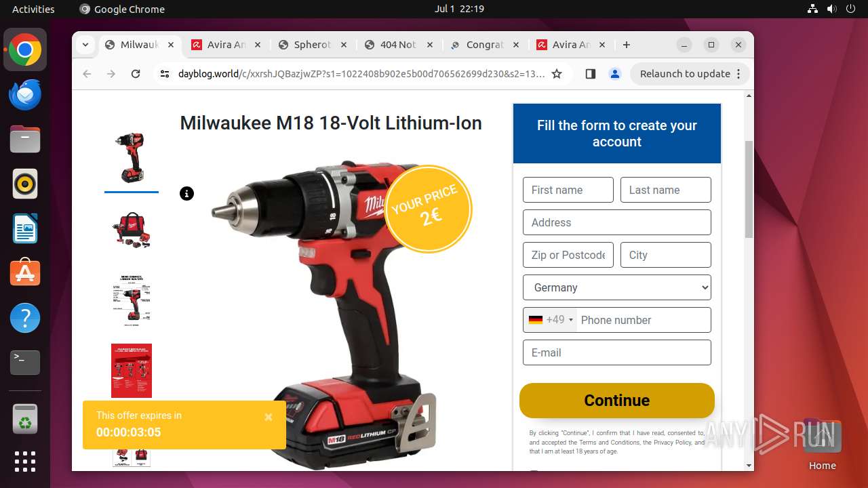Image resolution: width=868 pixels, height=488 pixels.
Task: Open a new tab
Action: coord(627,45)
